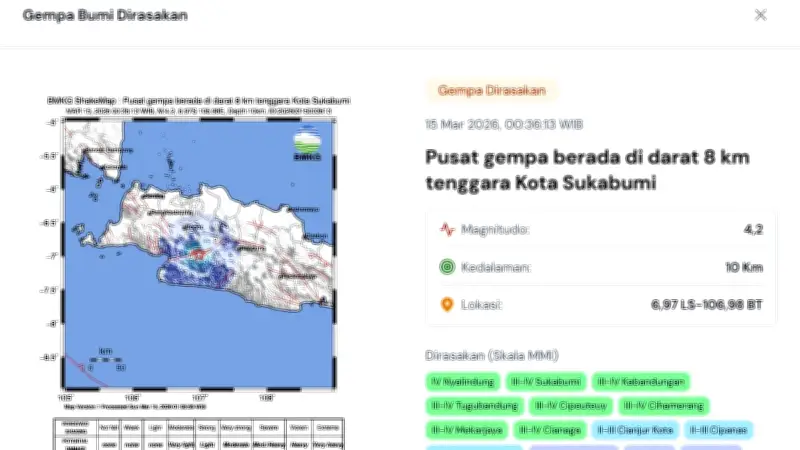Viewport: 800px width, 450px height.
Task: Close the Gempa Bumi Dirasakan dialog
Action: coord(761,15)
